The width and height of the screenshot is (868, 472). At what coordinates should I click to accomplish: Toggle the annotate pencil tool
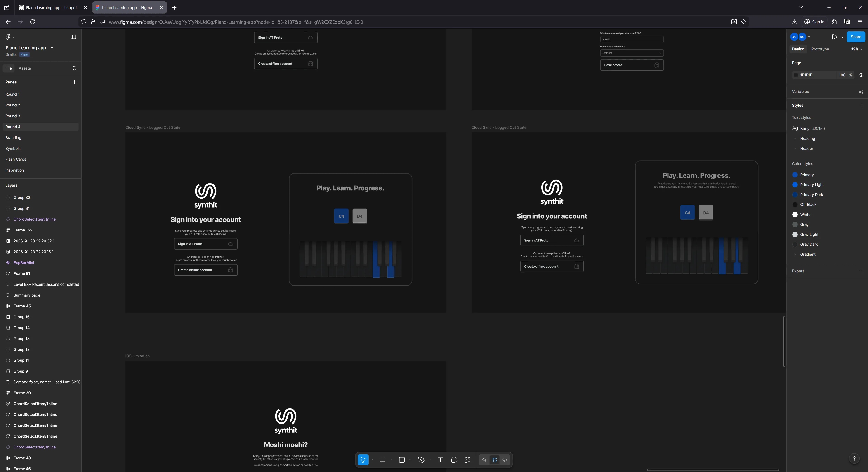(x=484, y=460)
